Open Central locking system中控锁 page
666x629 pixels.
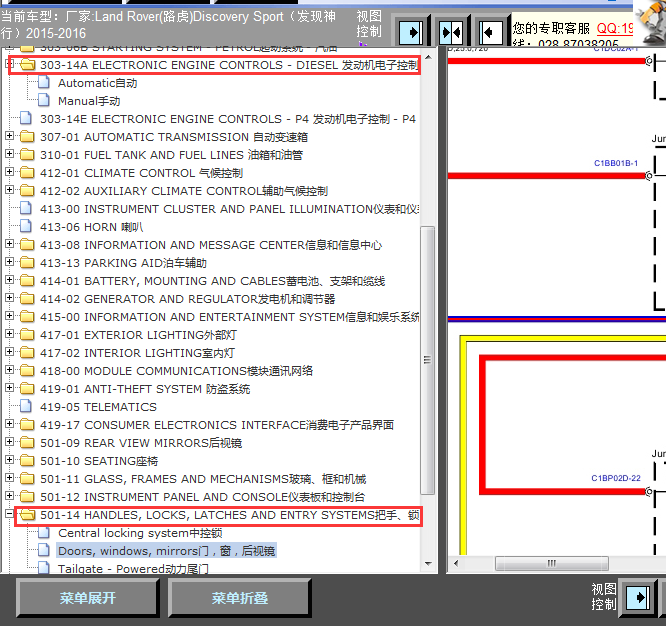140,533
